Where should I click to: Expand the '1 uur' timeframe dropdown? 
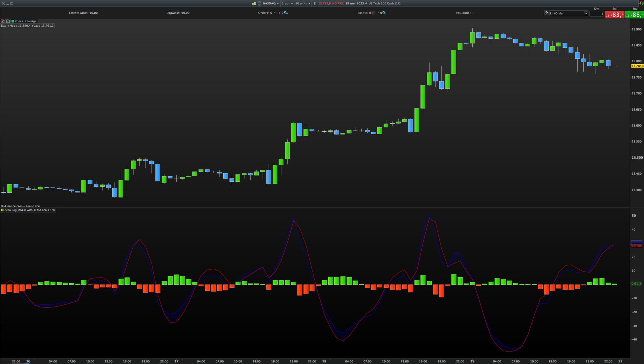click(x=287, y=3)
